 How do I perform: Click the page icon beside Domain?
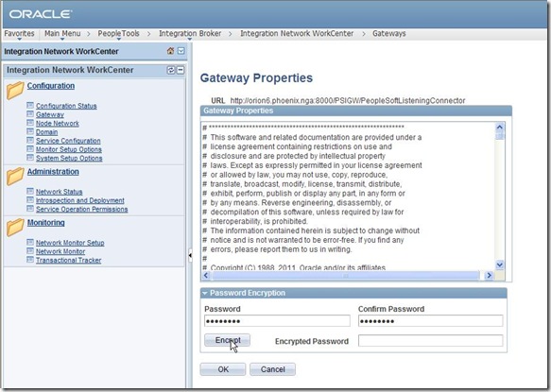tap(30, 131)
